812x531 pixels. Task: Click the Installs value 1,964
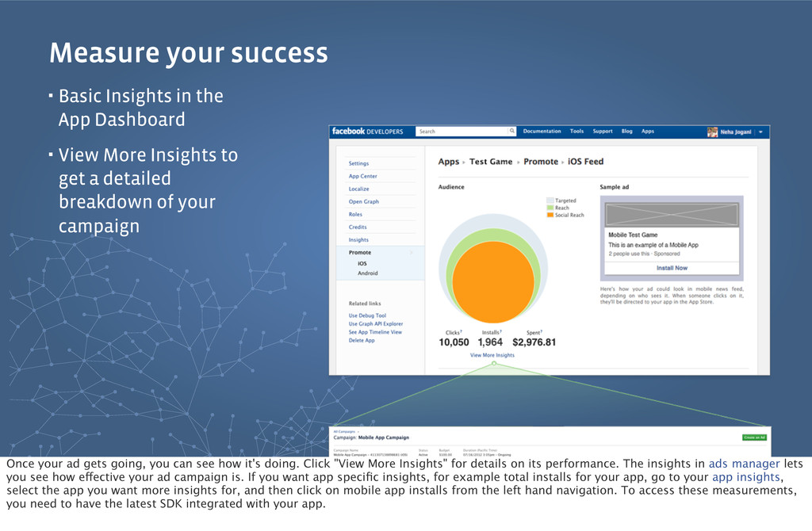pyautogui.click(x=490, y=342)
